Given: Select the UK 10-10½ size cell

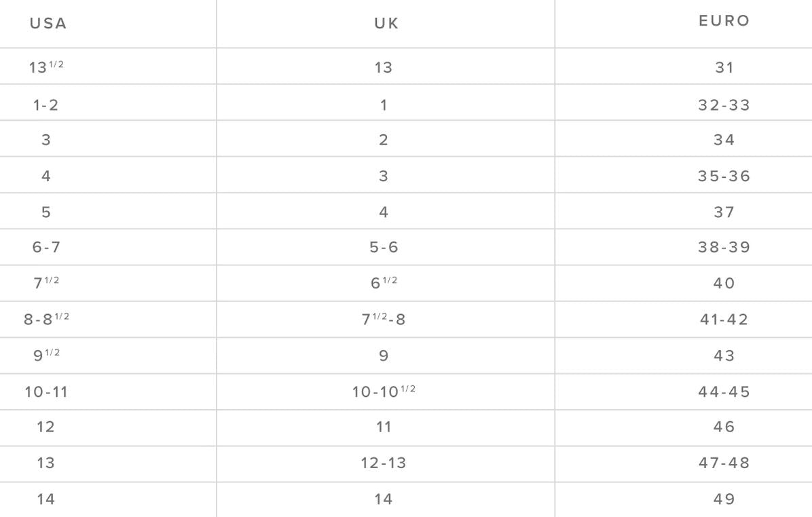Looking at the screenshot, I should [x=384, y=391].
